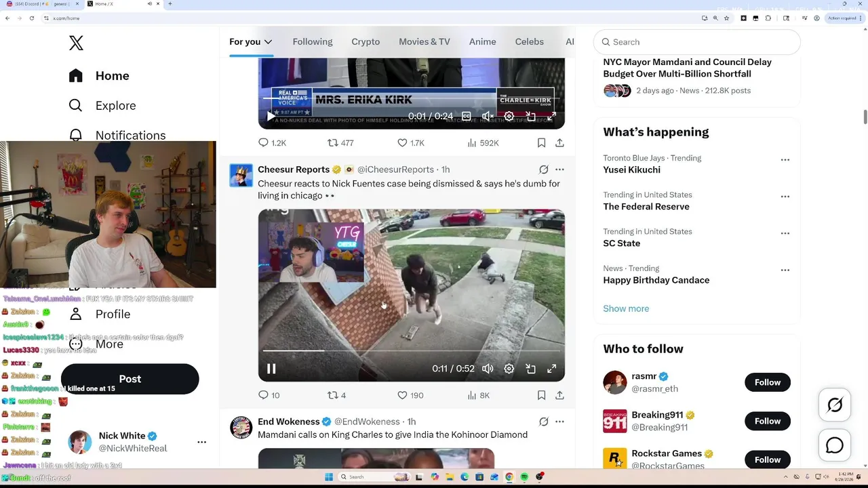Click the X logo in the sidebar
The image size is (868, 488).
pyautogui.click(x=76, y=43)
